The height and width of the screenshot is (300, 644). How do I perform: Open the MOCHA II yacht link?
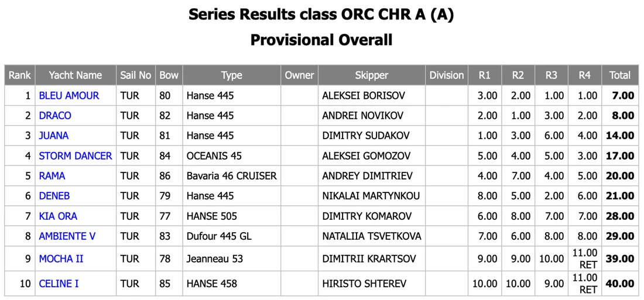pos(61,259)
